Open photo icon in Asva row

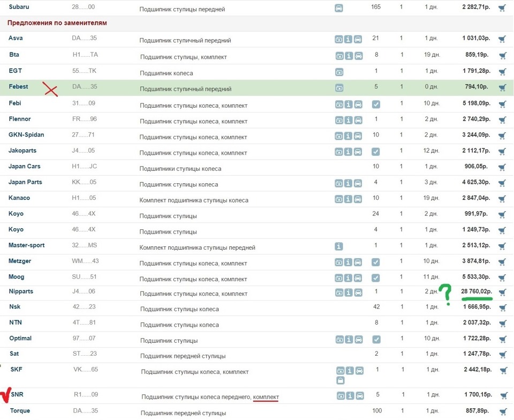[339, 39]
